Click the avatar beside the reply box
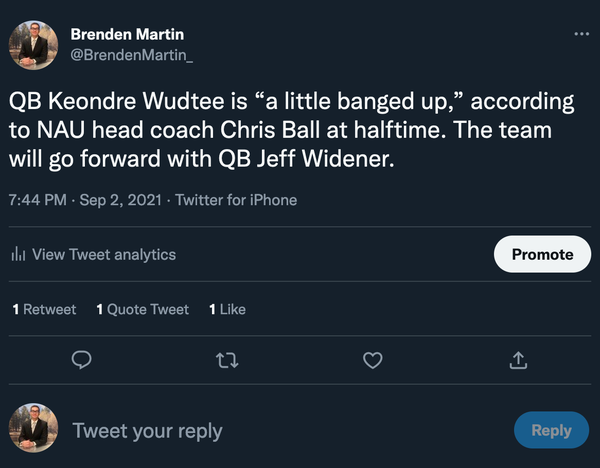600x468 pixels. coord(34,431)
